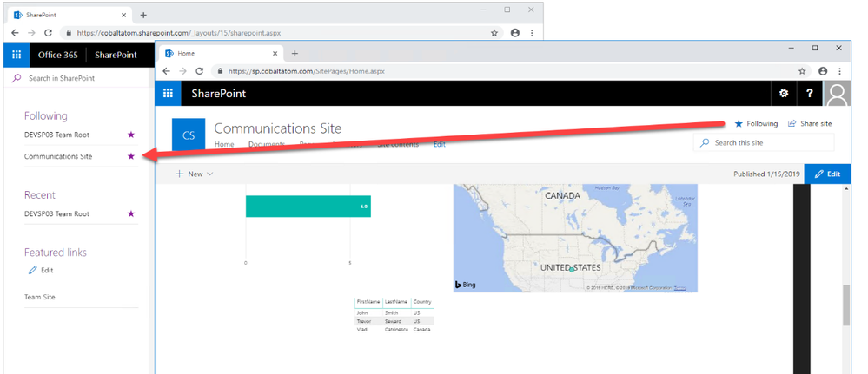The image size is (868, 374).
Task: Toggle star for DEVSP03 Team Root under Recent
Action: 131,213
